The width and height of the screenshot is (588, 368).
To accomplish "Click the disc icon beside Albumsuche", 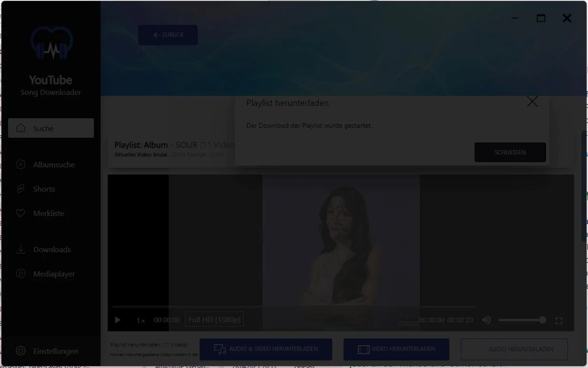I will (x=20, y=164).
